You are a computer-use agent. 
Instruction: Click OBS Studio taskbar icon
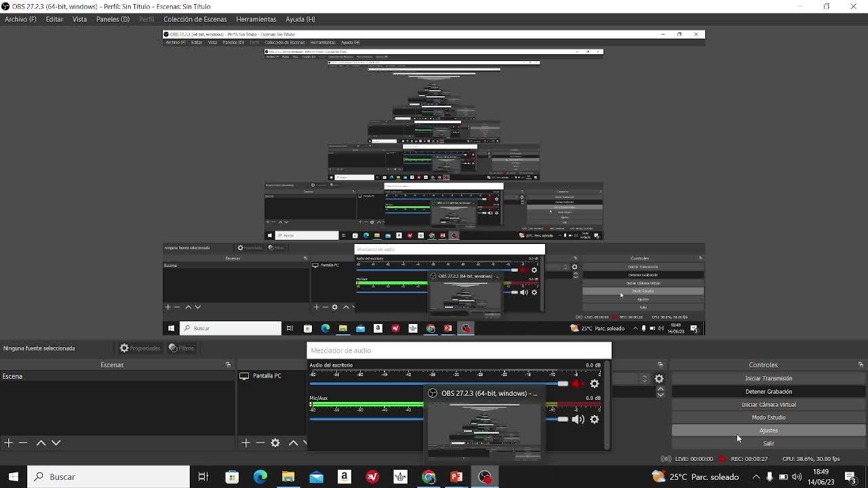point(484,476)
